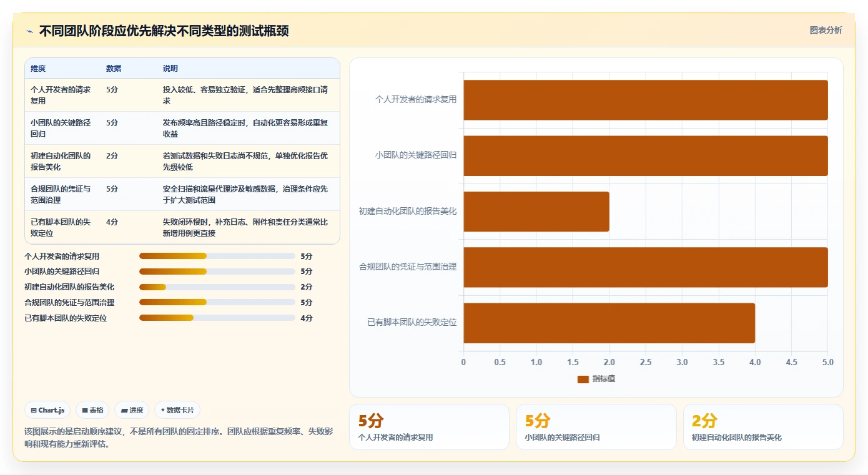Viewport: 868px width, 475px height.
Task: Open the 2分 初建自动化团队的报告美化 data card
Action: 763,427
